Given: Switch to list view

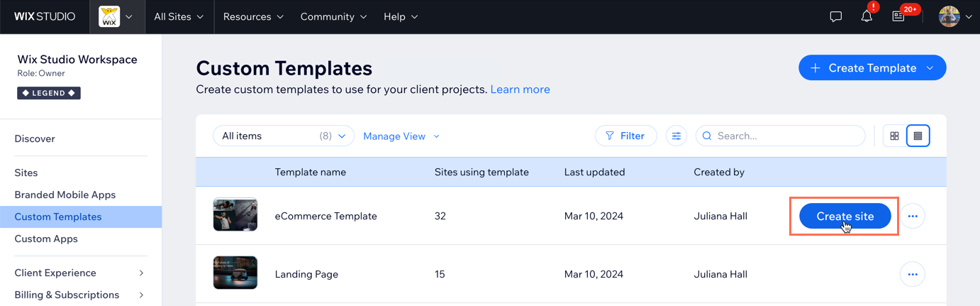Looking at the screenshot, I should [x=918, y=136].
